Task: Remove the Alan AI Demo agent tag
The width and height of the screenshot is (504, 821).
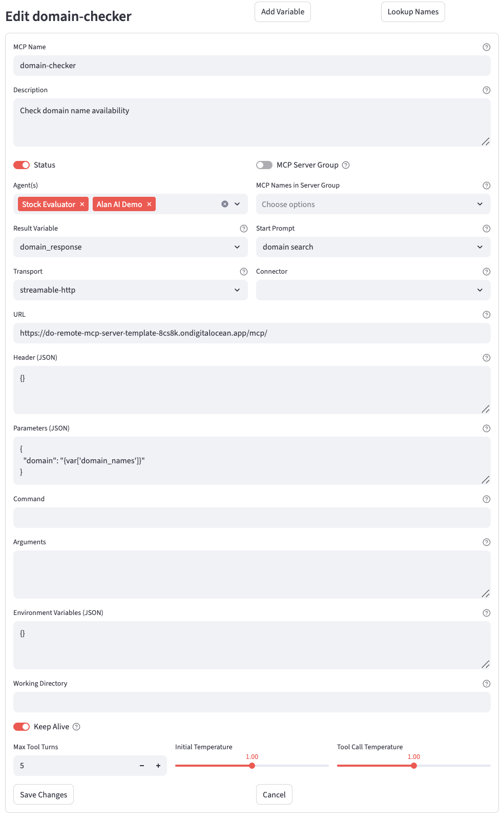Action: (x=149, y=204)
